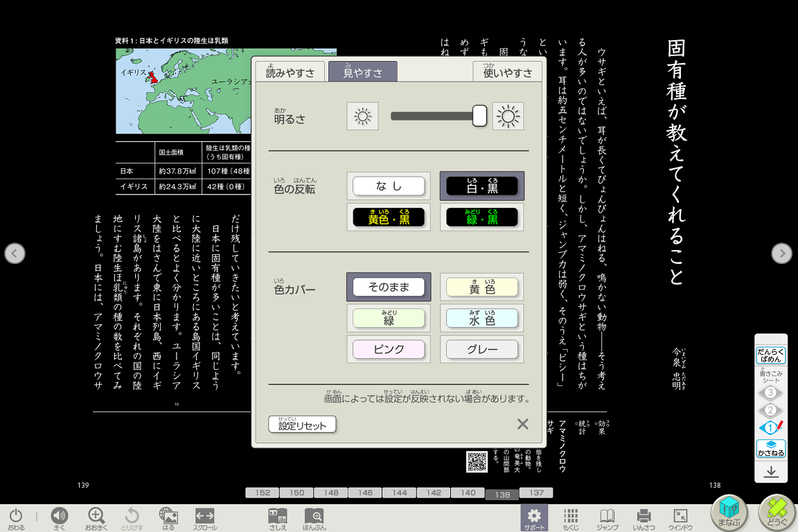Choose the 白・黒 inversion option
The image size is (798, 532).
click(482, 186)
